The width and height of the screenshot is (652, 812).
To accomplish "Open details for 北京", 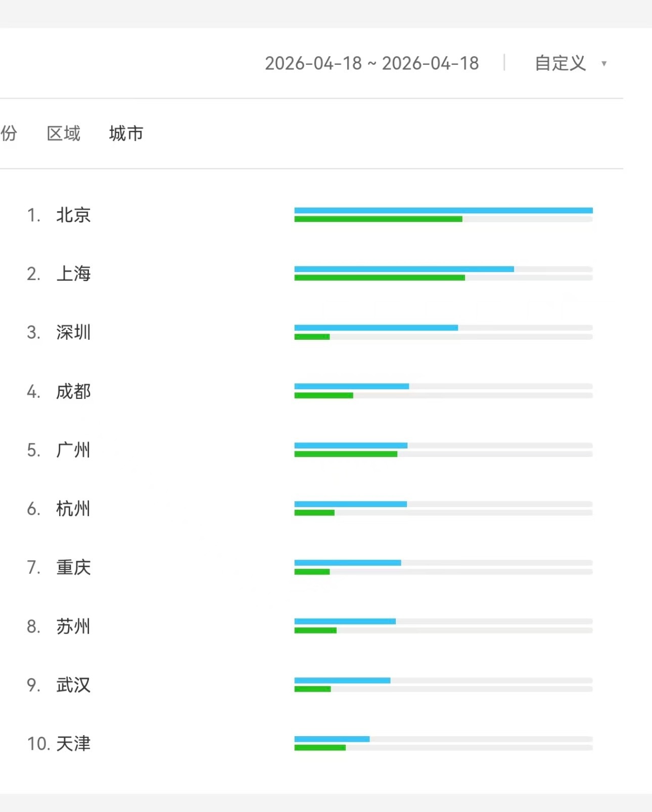I will tap(74, 215).
